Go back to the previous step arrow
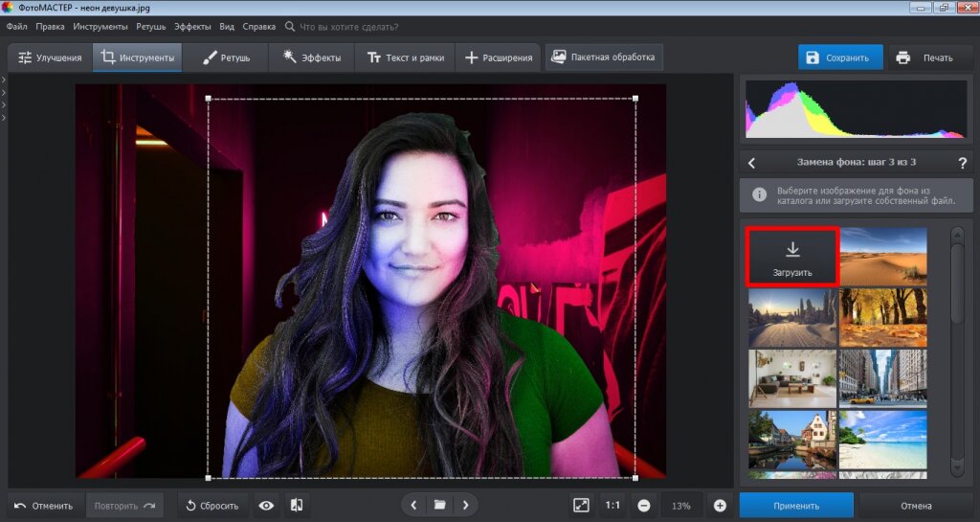Image resolution: width=980 pixels, height=522 pixels. click(x=751, y=163)
